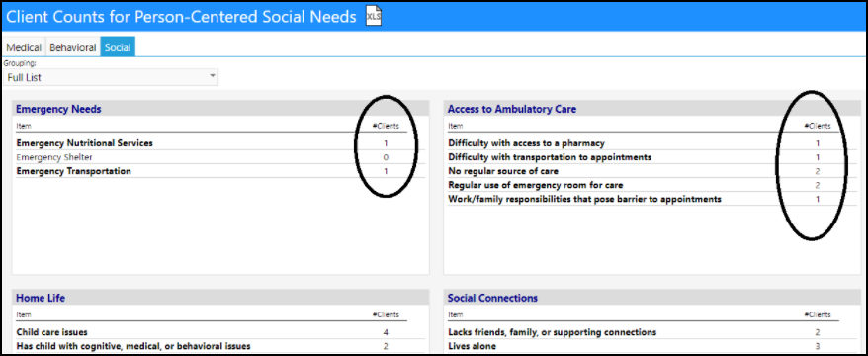Select Has child with cognitive issues row
The height and width of the screenshot is (356, 868).
[x=220, y=346]
